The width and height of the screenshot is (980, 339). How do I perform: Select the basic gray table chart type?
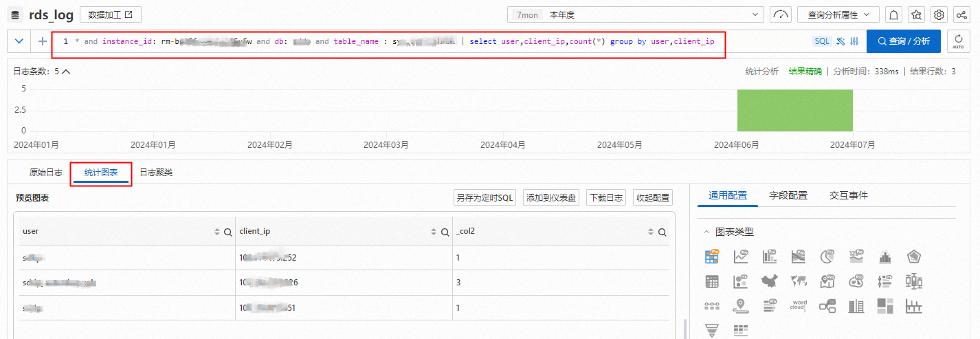pos(712,281)
